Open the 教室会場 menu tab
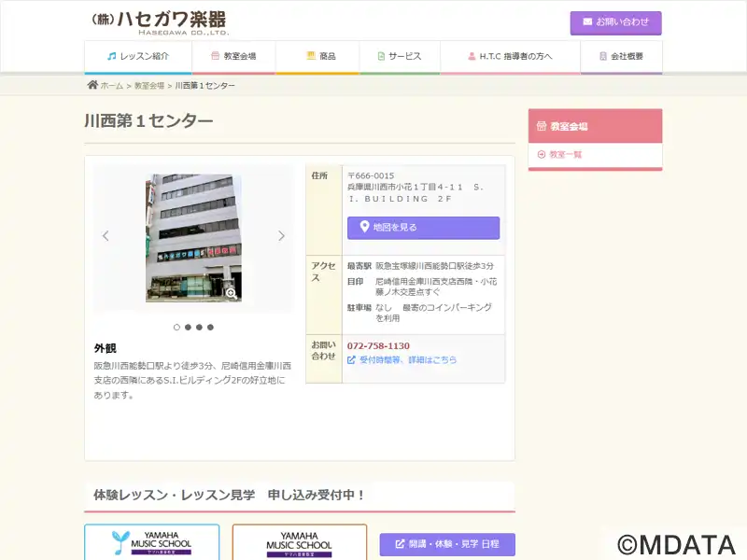 click(233, 56)
